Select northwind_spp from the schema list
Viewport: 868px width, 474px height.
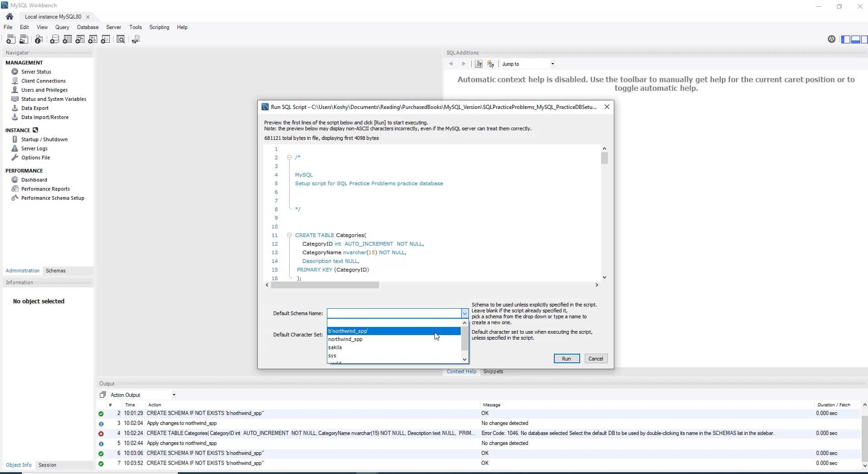394,339
